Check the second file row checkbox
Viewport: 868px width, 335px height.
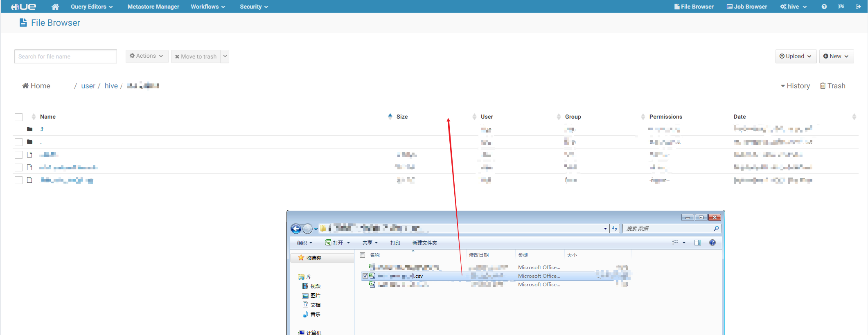pos(18,167)
